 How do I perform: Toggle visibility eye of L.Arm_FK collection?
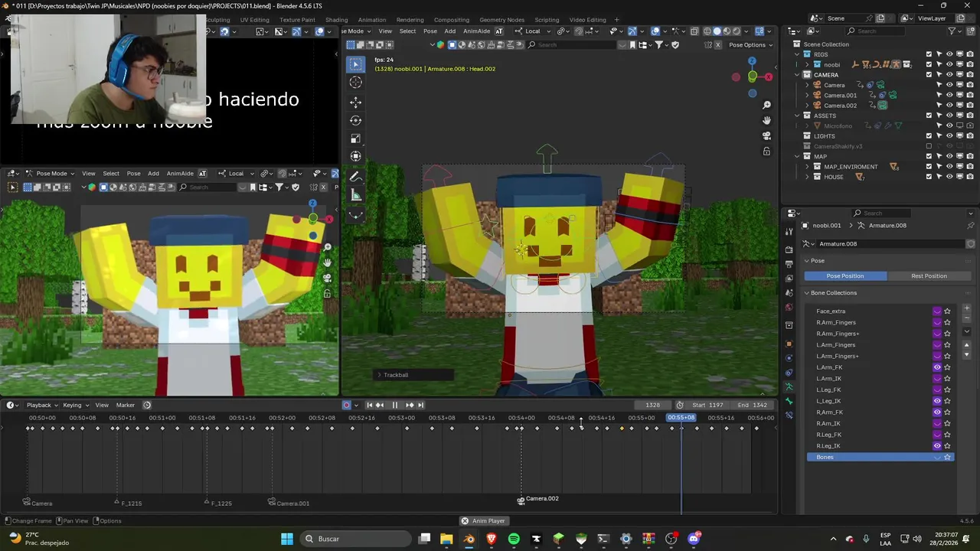(937, 367)
